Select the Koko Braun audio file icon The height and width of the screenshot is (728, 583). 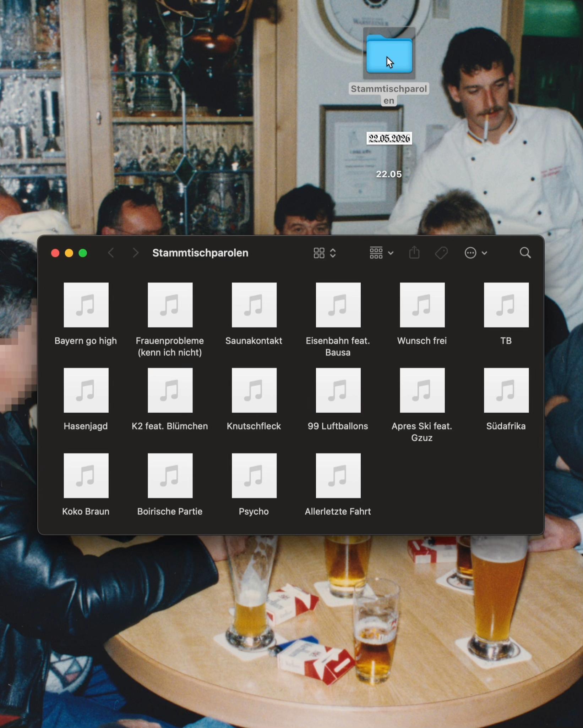(x=86, y=476)
